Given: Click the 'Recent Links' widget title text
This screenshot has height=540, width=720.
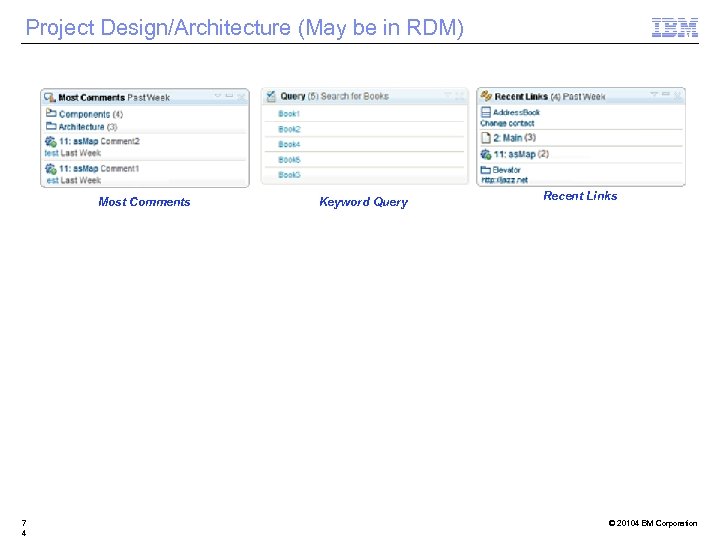Looking at the screenshot, I should pyautogui.click(x=521, y=96).
